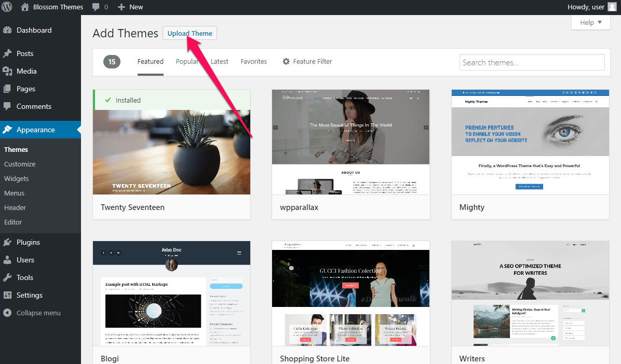Switch to the Favorites tab
The image size is (621, 364).
coord(254,62)
